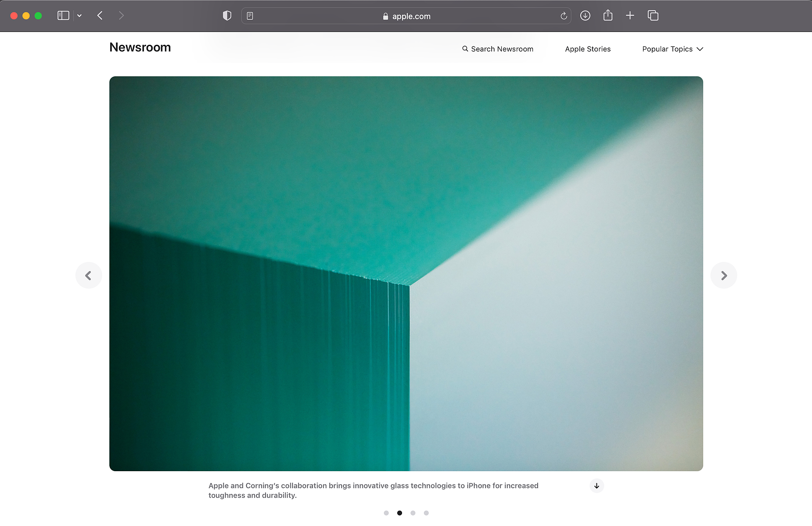Close the Safari window
The width and height of the screenshot is (812, 526).
tap(14, 16)
